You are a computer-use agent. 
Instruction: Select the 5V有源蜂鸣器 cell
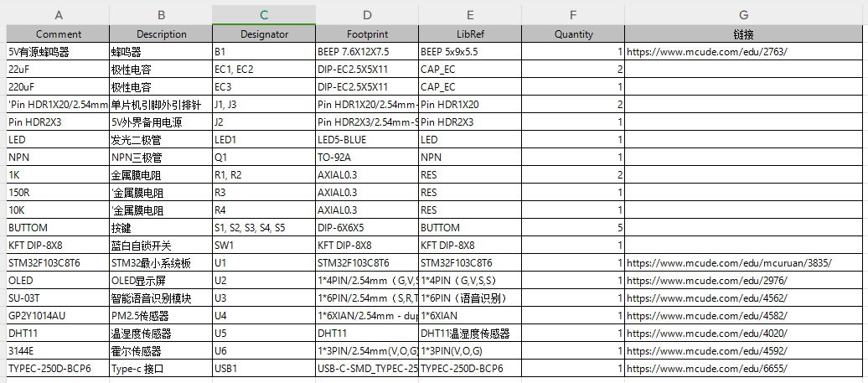pyautogui.click(x=58, y=52)
